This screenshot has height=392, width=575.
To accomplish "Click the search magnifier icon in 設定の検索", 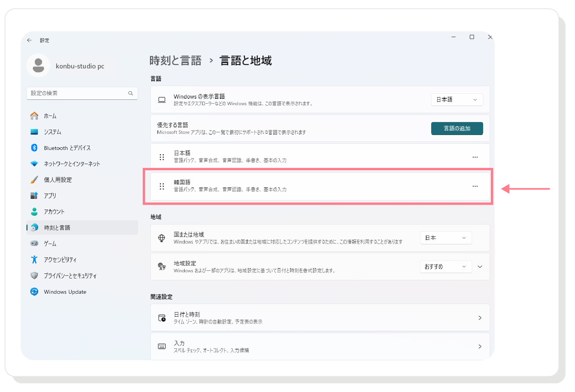I will 130,93.
